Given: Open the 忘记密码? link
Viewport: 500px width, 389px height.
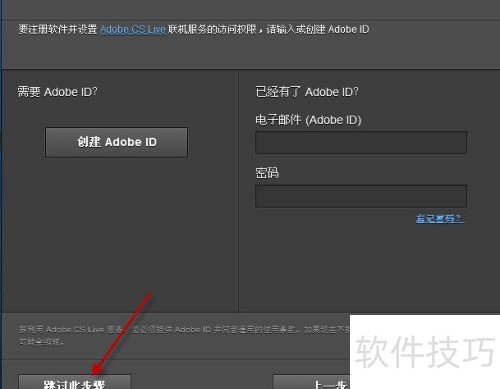Looking at the screenshot, I should pyautogui.click(x=440, y=218).
